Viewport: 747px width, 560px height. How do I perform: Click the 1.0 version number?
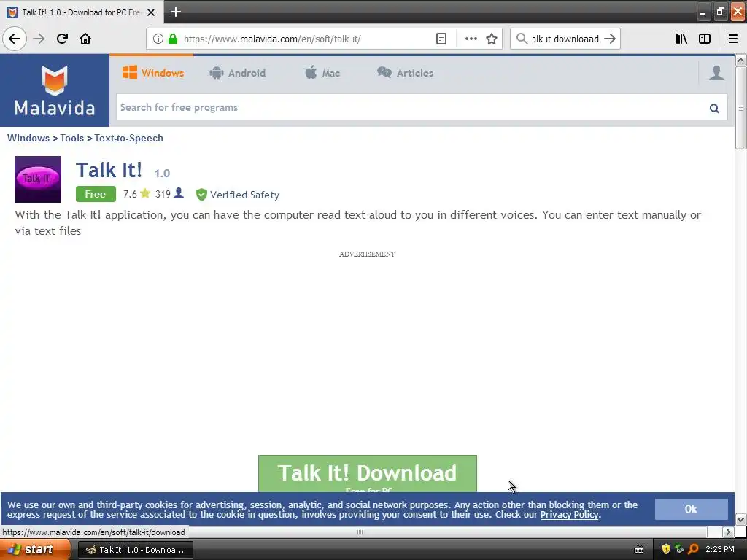[x=162, y=174]
